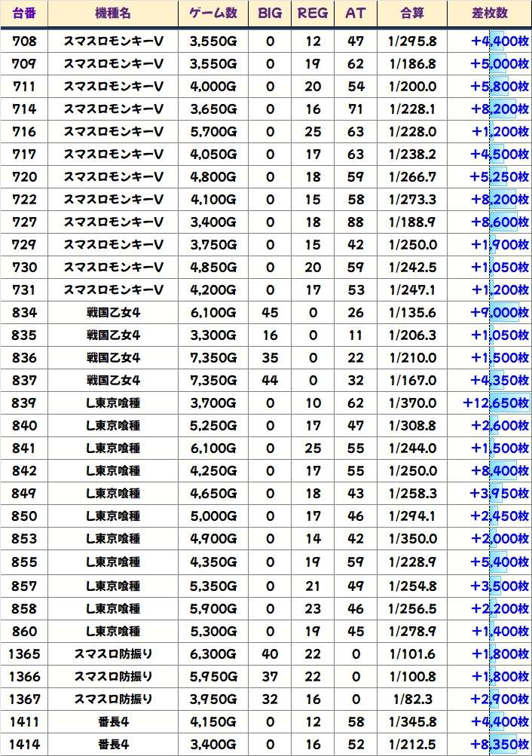This screenshot has width=532, height=756.
Task: Click L東京喰種 in row 840
Action: tap(113, 426)
